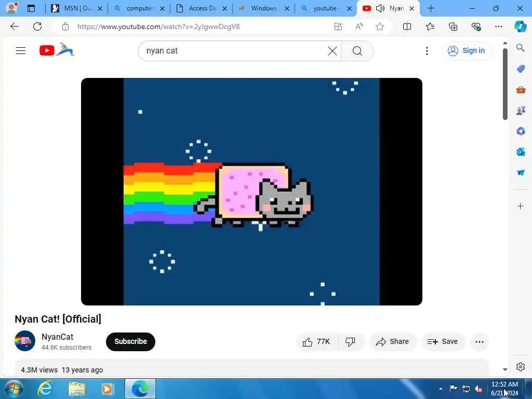
Task: Open the NyanCat channel avatar
Action: (25, 341)
